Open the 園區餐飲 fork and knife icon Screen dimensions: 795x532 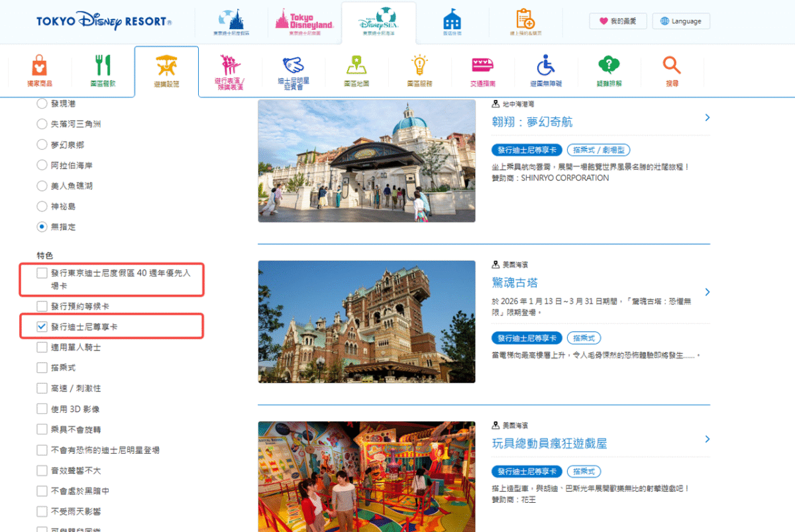click(103, 66)
